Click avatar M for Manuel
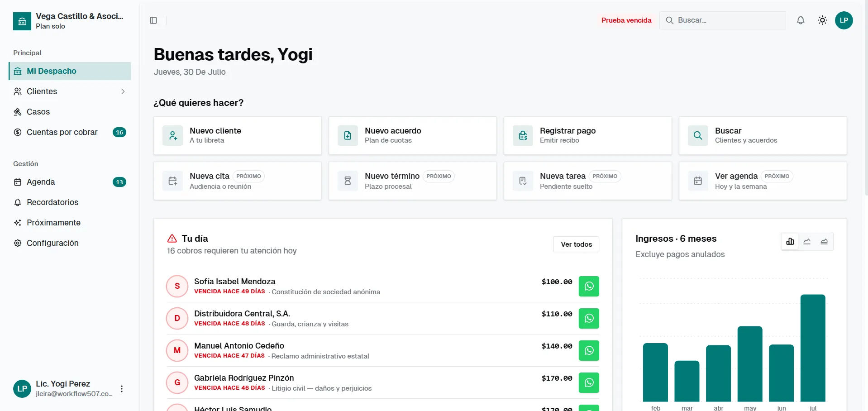Viewport: 868px width, 411px height. (177, 351)
